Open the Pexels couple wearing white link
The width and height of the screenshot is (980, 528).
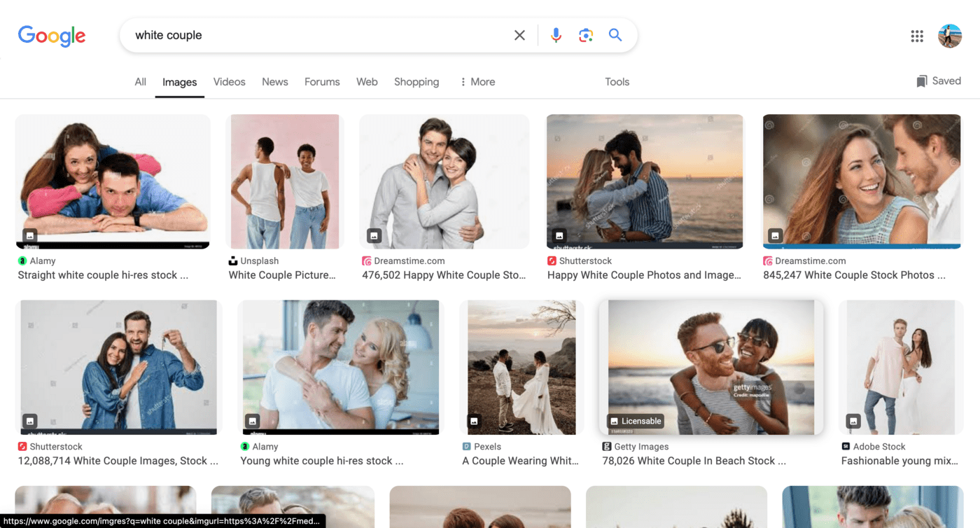[521, 461]
